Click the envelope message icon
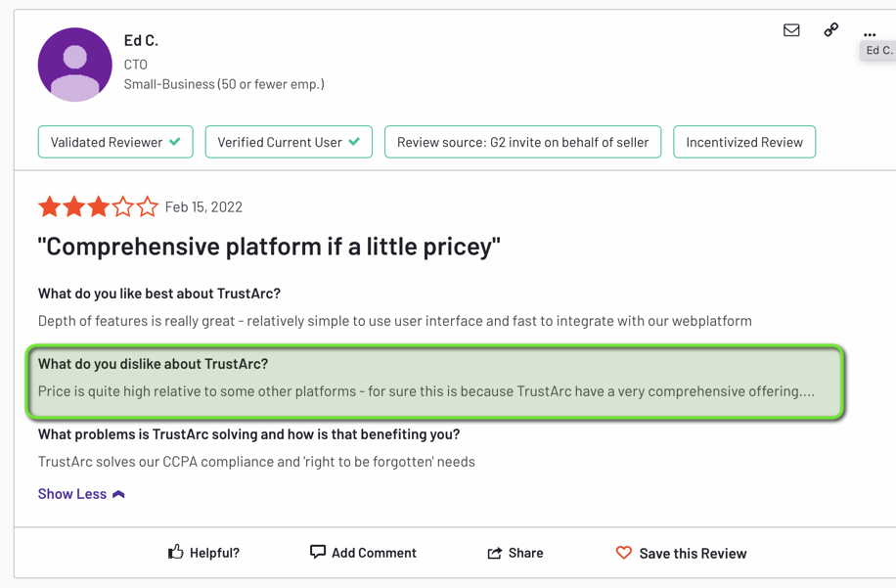 pyautogui.click(x=791, y=30)
